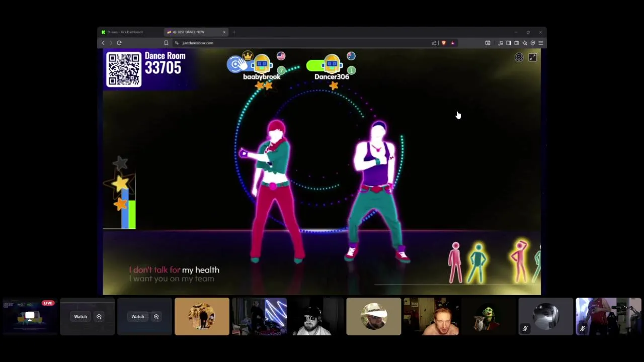Open the green-haired character tile

(489, 316)
